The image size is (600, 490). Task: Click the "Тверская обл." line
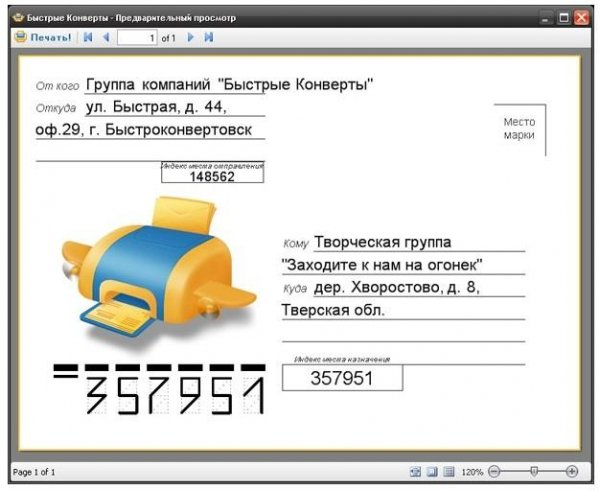coord(333,310)
